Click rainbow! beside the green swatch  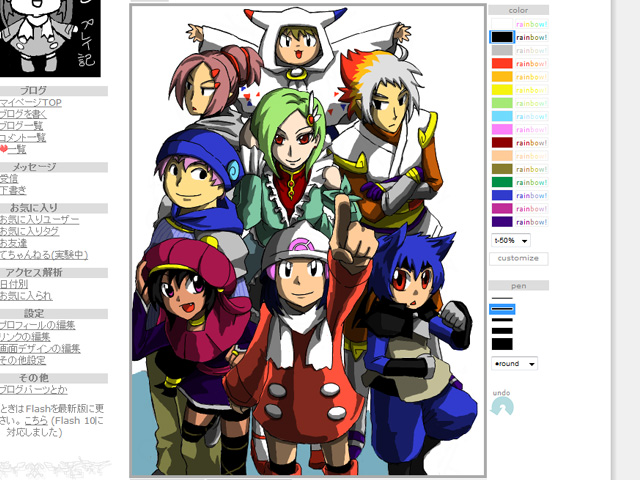click(x=531, y=182)
